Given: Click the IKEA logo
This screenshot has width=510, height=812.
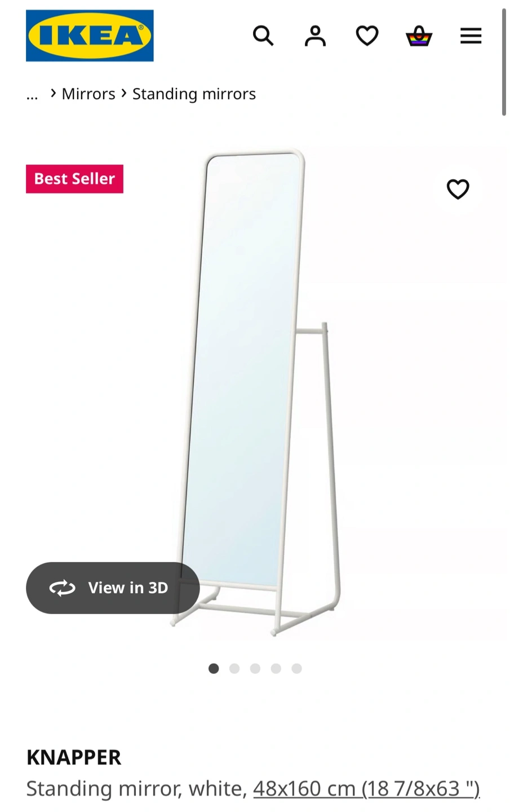Looking at the screenshot, I should tap(90, 36).
